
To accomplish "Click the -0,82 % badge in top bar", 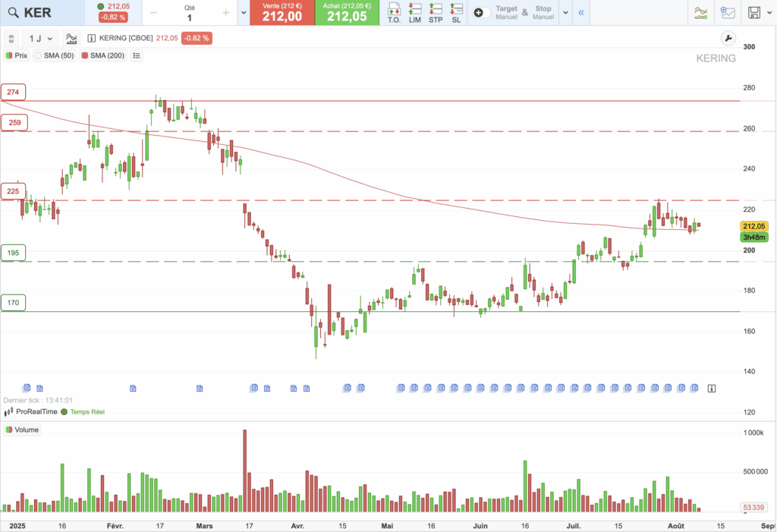I will 114,17.
